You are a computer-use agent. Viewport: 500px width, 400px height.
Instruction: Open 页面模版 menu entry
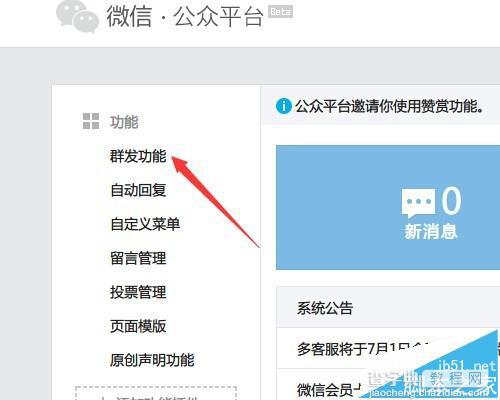138,326
